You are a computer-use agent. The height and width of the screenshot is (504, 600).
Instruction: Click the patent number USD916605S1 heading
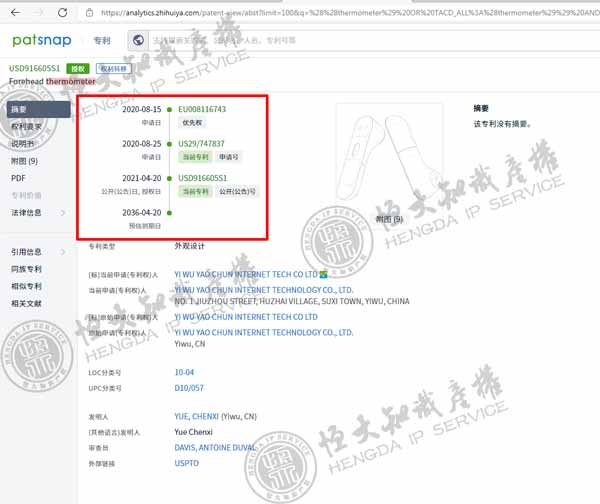(x=34, y=69)
